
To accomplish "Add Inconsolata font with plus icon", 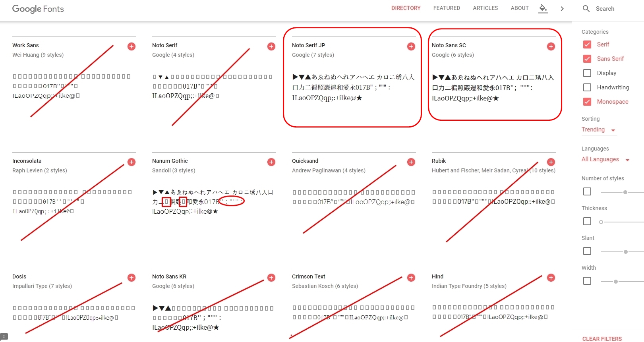I will [x=132, y=162].
